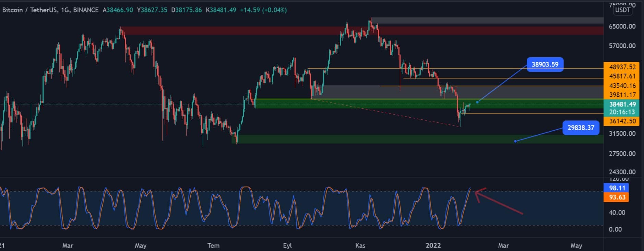Select the orange 43540.16 price label
The image size is (644, 251).
(x=622, y=85)
